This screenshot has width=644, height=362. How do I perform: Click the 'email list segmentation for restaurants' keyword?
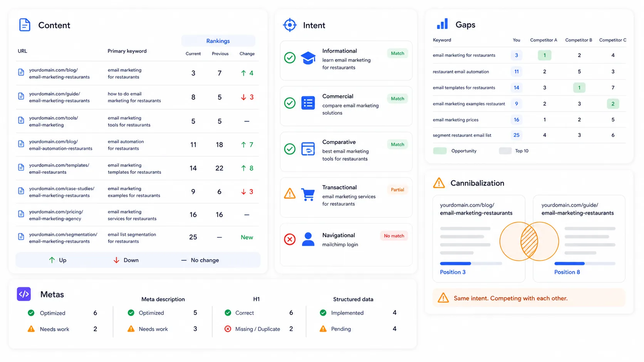132,238
